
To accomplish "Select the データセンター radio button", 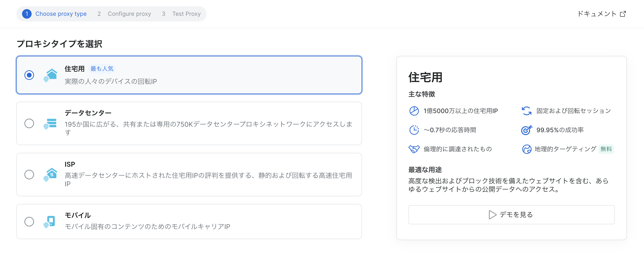I will pyautogui.click(x=29, y=123).
